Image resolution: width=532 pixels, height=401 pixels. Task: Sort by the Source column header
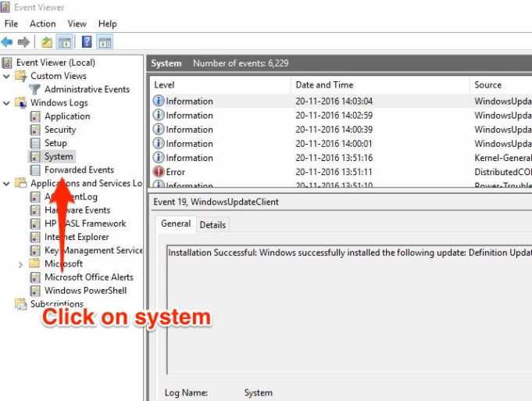pos(501,85)
